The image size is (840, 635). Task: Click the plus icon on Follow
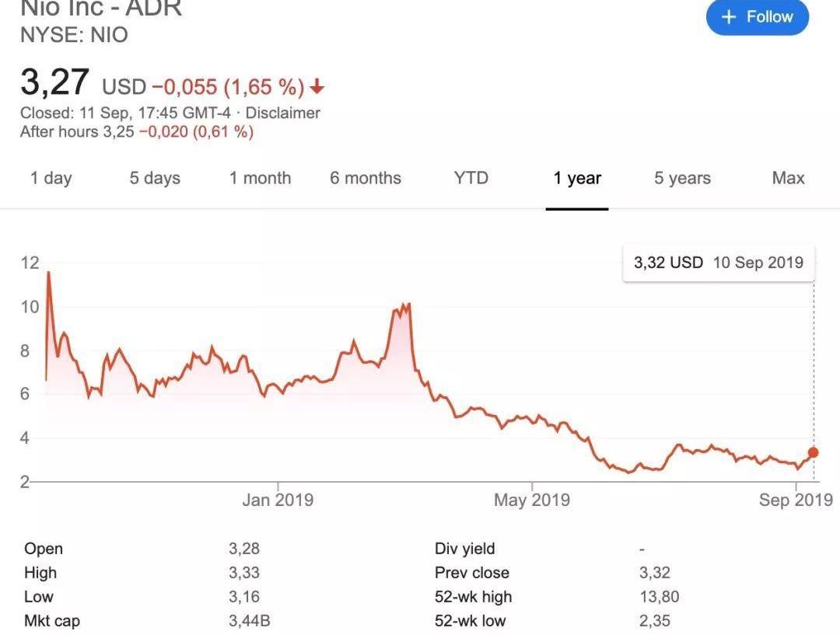729,17
